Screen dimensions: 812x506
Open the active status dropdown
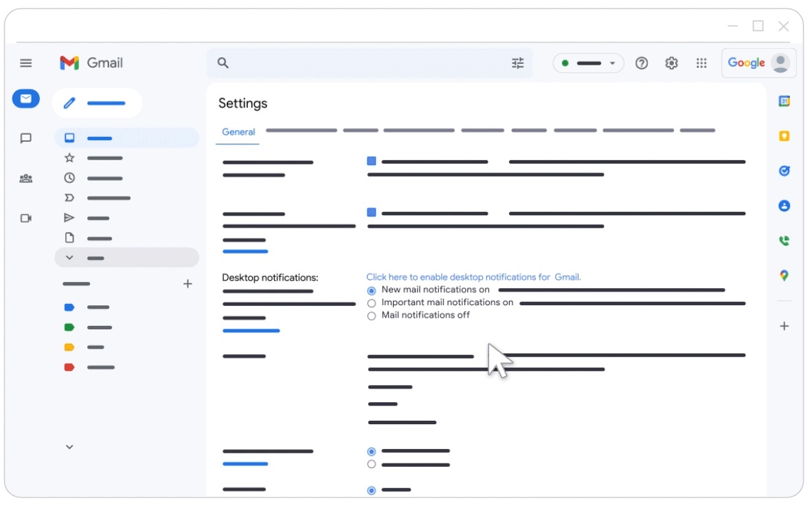coord(588,63)
